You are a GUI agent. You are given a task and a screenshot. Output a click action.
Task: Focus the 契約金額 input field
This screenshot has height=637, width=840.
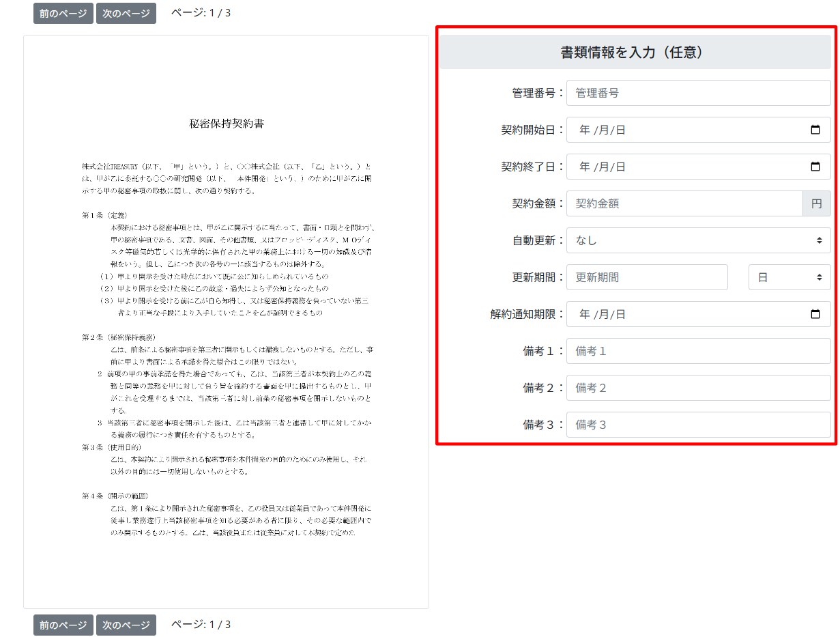(684, 203)
